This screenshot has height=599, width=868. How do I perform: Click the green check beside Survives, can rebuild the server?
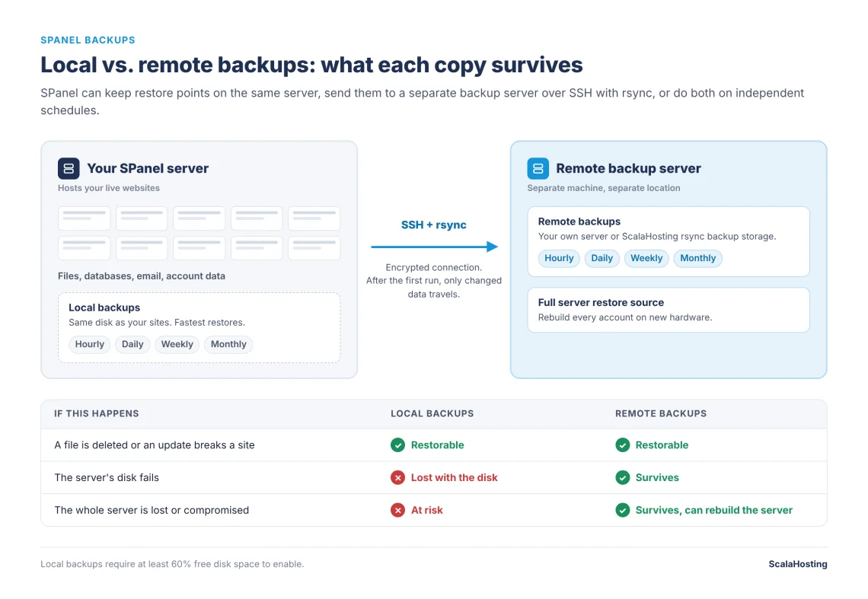tap(622, 510)
